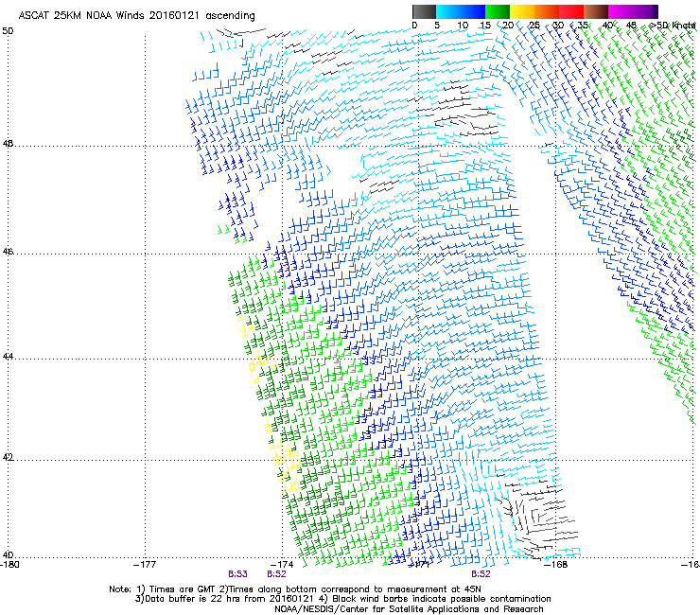Click the brown 35-40 knots legend segment

(596, 11)
